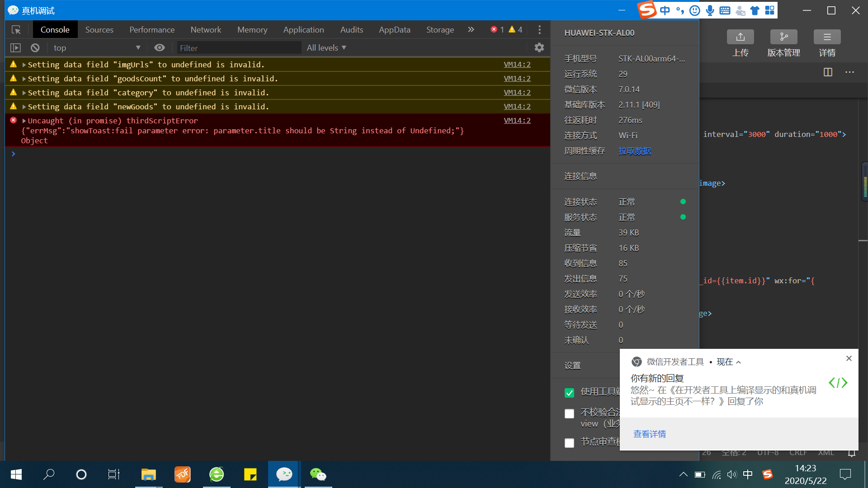868x488 pixels.
Task: Enable the third settings checkbox
Action: tap(569, 443)
